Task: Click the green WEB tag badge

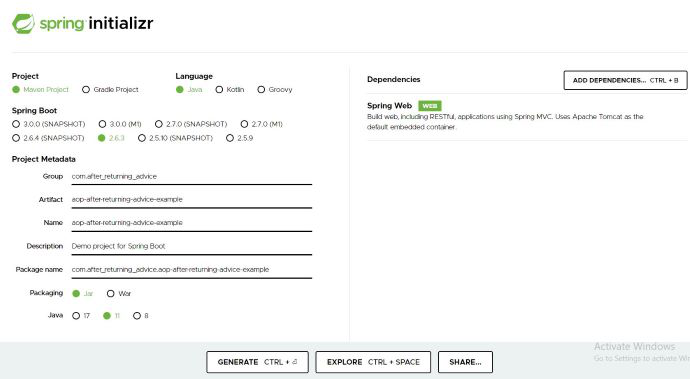Action: pos(429,106)
